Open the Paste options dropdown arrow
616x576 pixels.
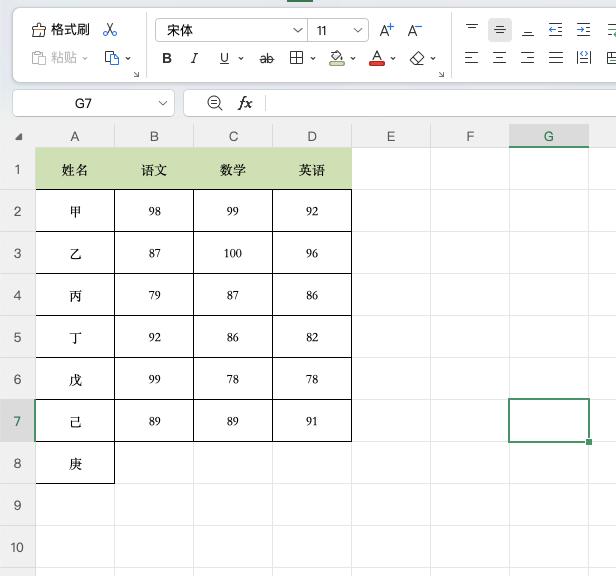pos(85,59)
